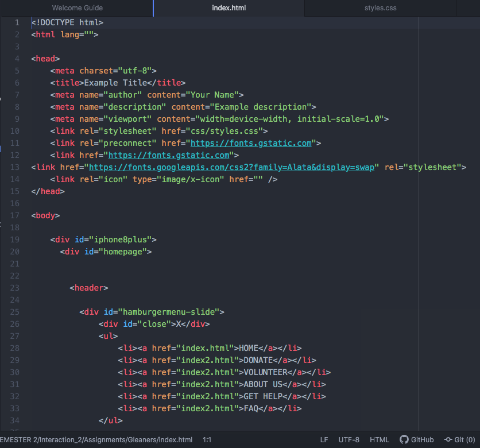Image resolution: width=480 pixels, height=448 pixels.
Task: Click the fonts.googleapis.com URL on line 13
Action: 232,167
